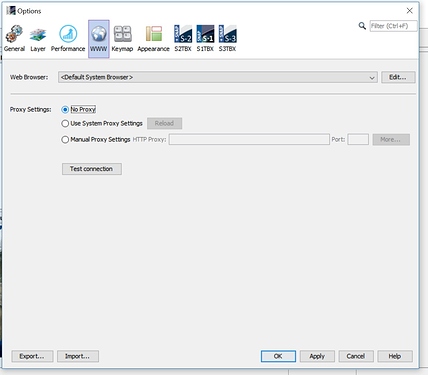Click the Reload button

(x=164, y=123)
